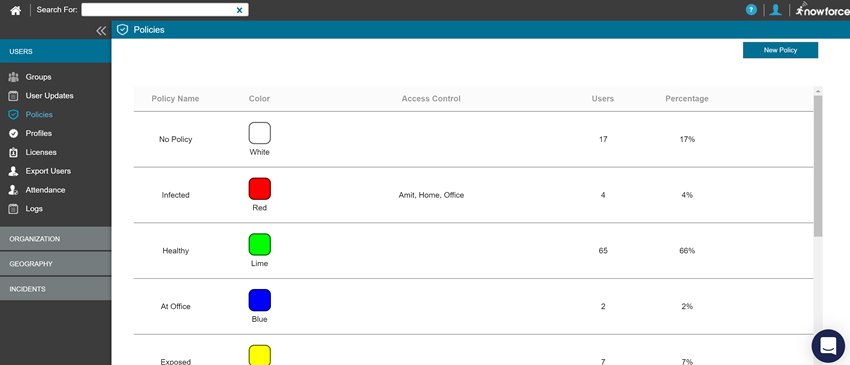The height and width of the screenshot is (365, 850).
Task: Open the user account icon
Action: coord(776,10)
